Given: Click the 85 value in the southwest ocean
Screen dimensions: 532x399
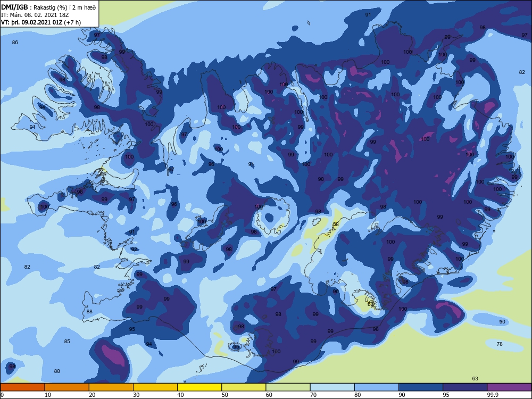Looking at the screenshot, I should pyautogui.click(x=67, y=342).
